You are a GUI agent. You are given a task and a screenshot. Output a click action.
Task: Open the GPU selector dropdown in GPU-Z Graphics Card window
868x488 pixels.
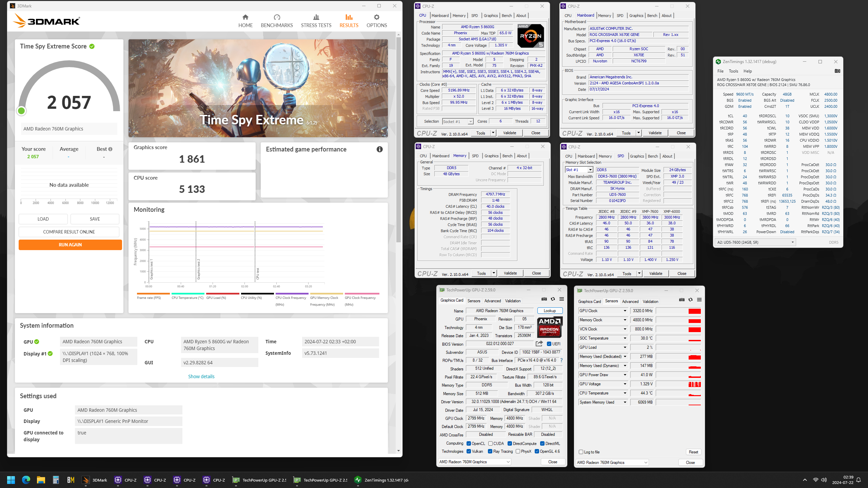[474, 462]
